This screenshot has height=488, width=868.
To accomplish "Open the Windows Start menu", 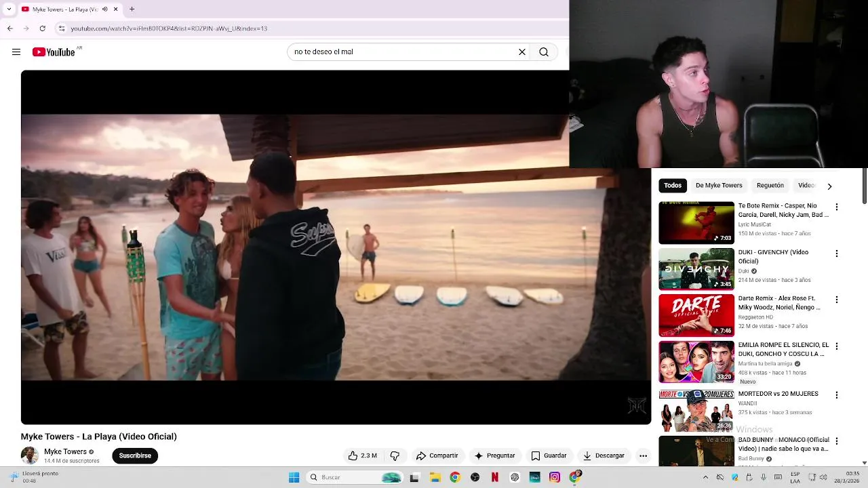I will [294, 478].
